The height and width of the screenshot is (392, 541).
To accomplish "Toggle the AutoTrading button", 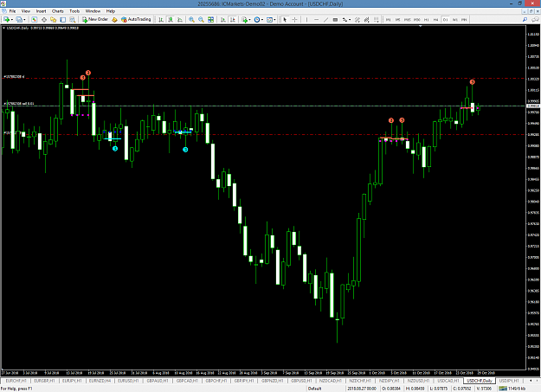I will tap(136, 19).
